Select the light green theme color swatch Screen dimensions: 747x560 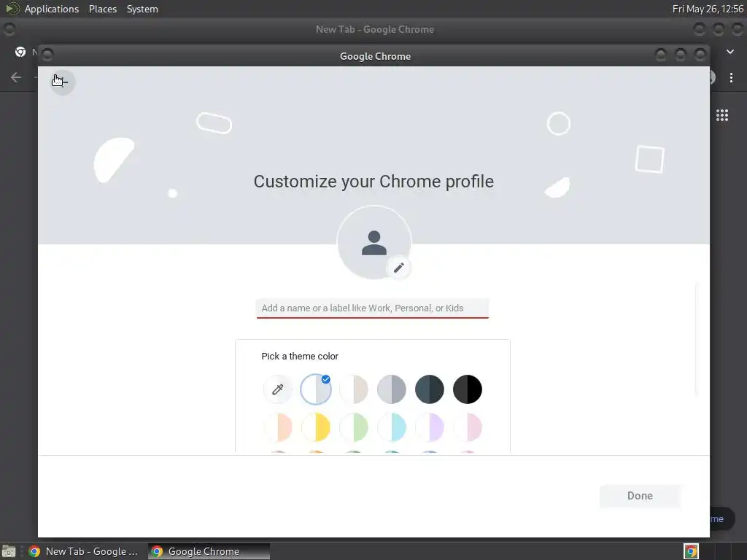click(x=354, y=427)
